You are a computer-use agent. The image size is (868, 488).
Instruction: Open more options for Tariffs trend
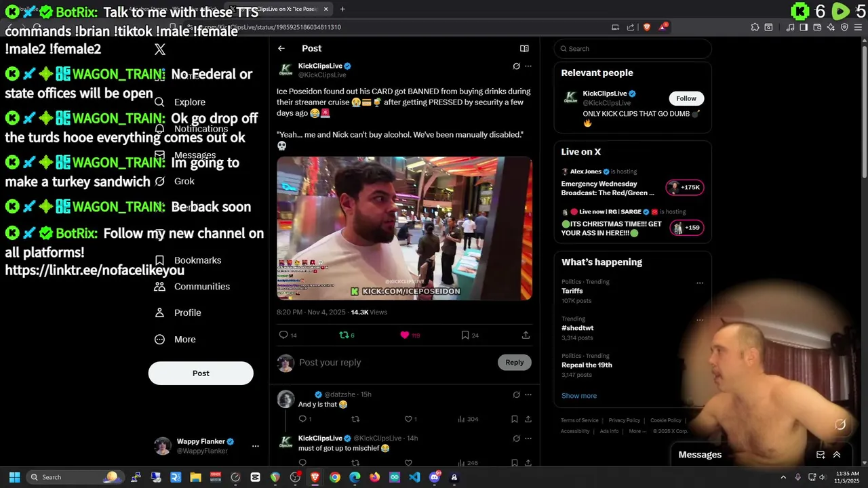point(700,283)
